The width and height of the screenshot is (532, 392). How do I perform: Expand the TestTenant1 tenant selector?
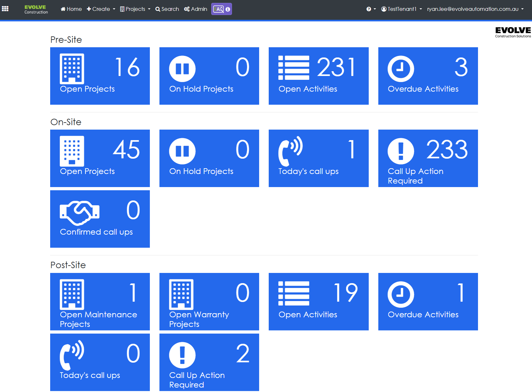(401, 9)
